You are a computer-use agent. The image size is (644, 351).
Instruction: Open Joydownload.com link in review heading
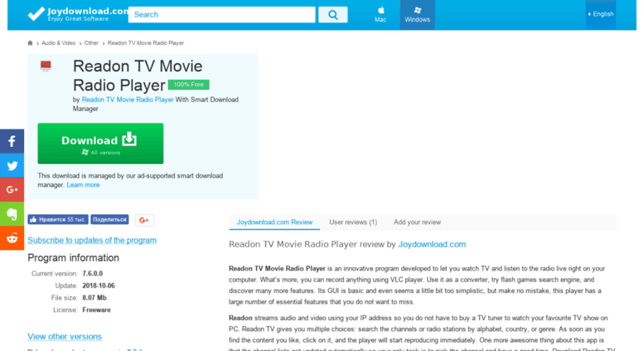pyautogui.click(x=432, y=244)
